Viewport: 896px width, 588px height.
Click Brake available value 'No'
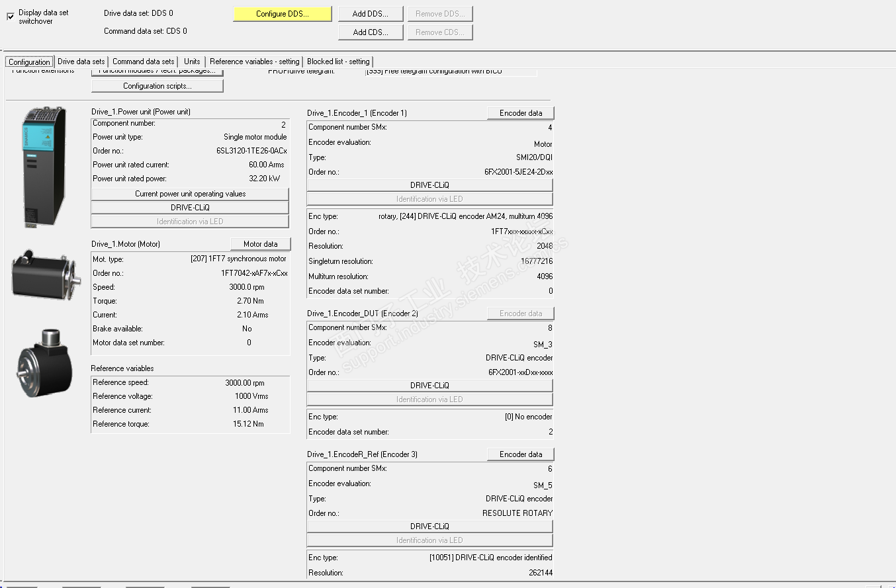tap(247, 329)
